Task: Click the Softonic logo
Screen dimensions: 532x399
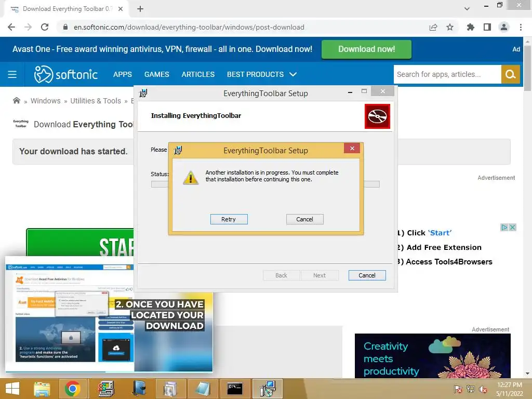Action: [66, 74]
